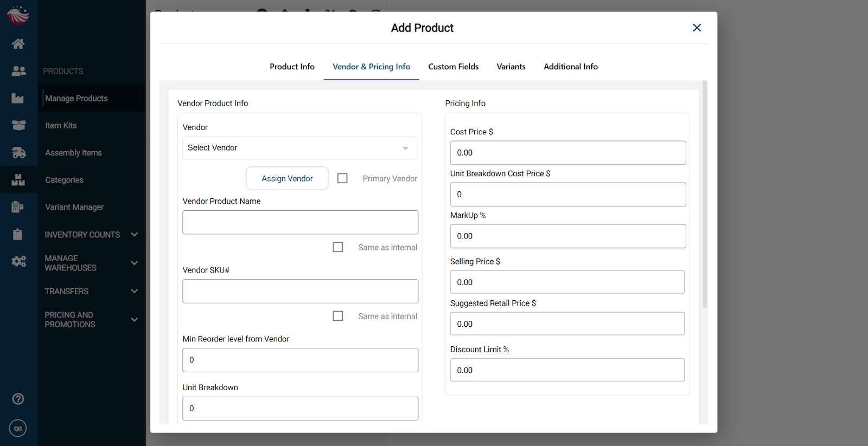Switch to the Product Info tab
Screen dimensions: 868x446
point(292,67)
